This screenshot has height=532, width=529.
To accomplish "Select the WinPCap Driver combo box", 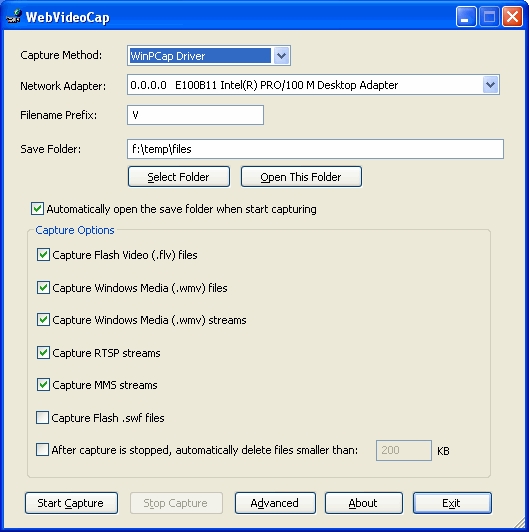I will click(209, 56).
